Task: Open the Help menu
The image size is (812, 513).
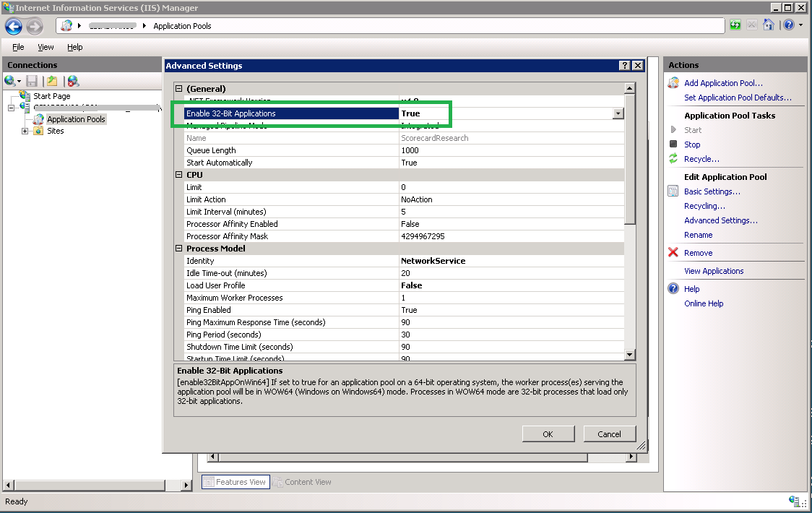Action: [x=74, y=47]
